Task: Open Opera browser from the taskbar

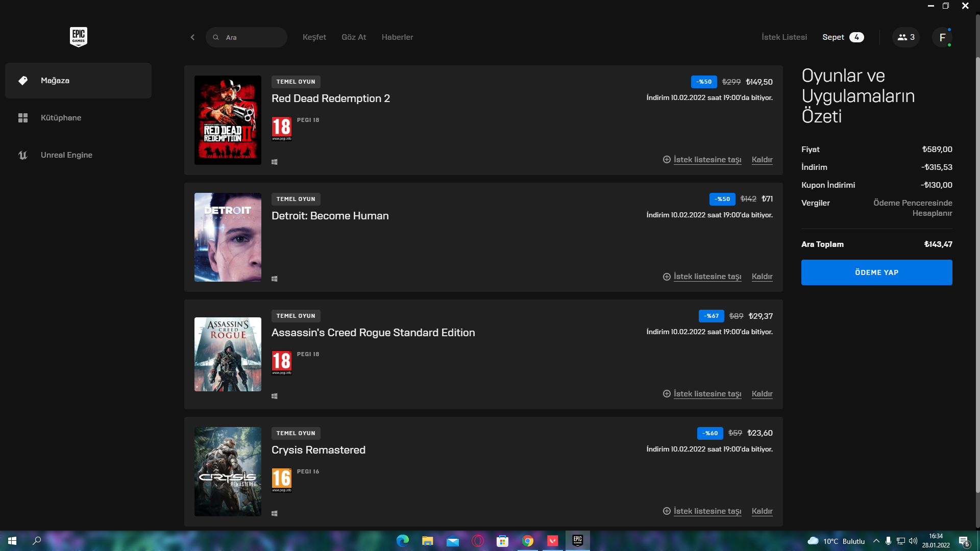Action: point(477,541)
